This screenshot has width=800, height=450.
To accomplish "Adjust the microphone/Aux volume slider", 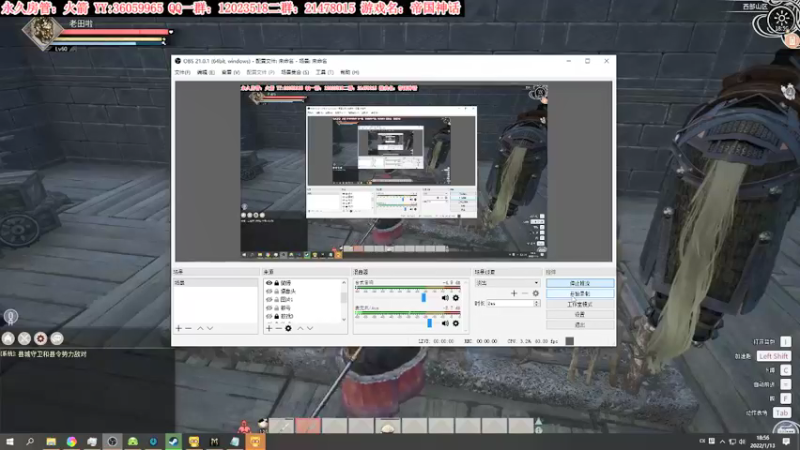I will coord(430,323).
